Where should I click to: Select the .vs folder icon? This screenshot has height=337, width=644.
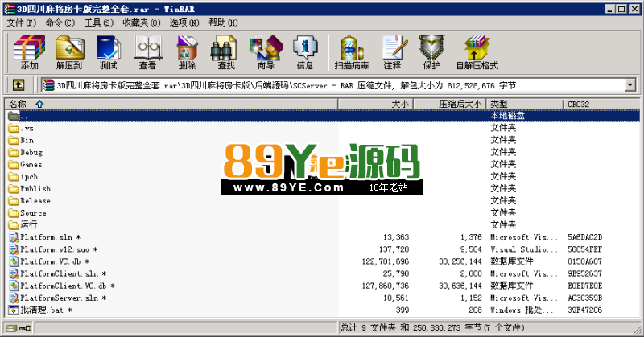[14, 128]
